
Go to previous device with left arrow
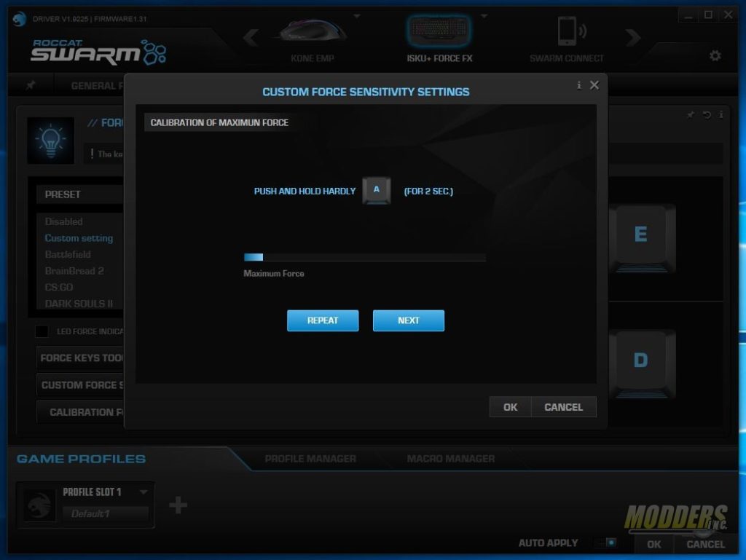tap(251, 37)
